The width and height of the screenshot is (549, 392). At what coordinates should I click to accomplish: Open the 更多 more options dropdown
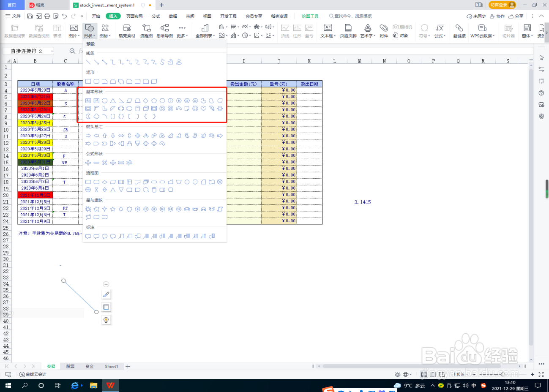click(182, 31)
